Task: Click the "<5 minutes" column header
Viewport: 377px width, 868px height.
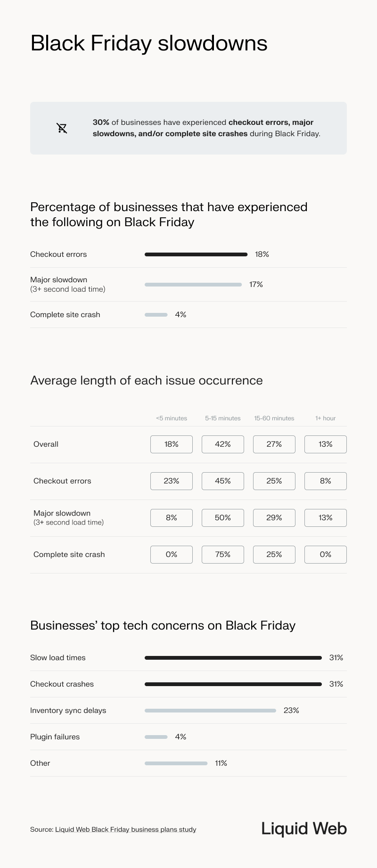Action: [x=172, y=418]
